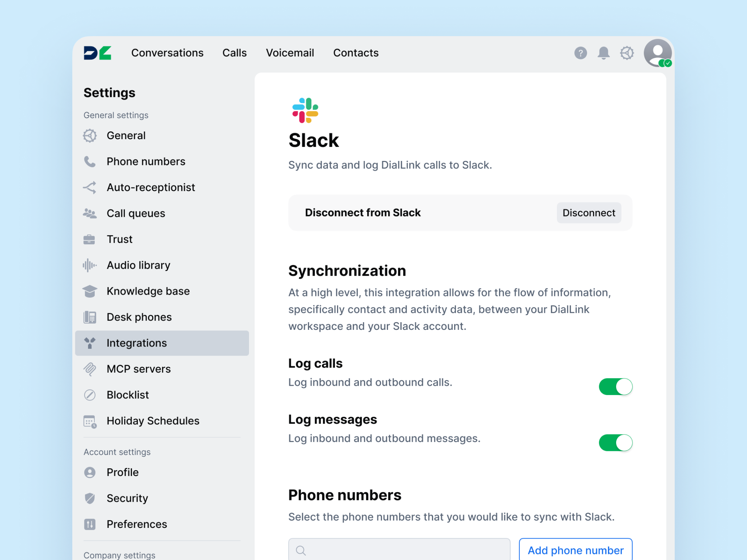The image size is (747, 560).
Task: Open the Conversations tab
Action: pos(167,53)
